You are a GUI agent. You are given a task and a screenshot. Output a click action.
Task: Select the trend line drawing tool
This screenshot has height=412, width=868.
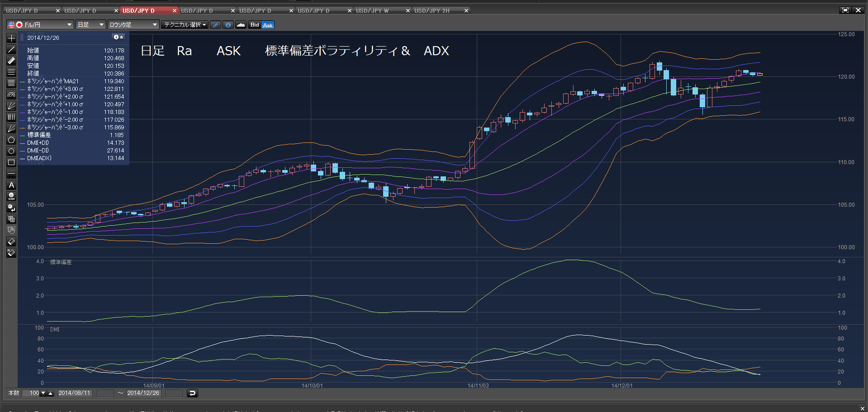pos(11,50)
